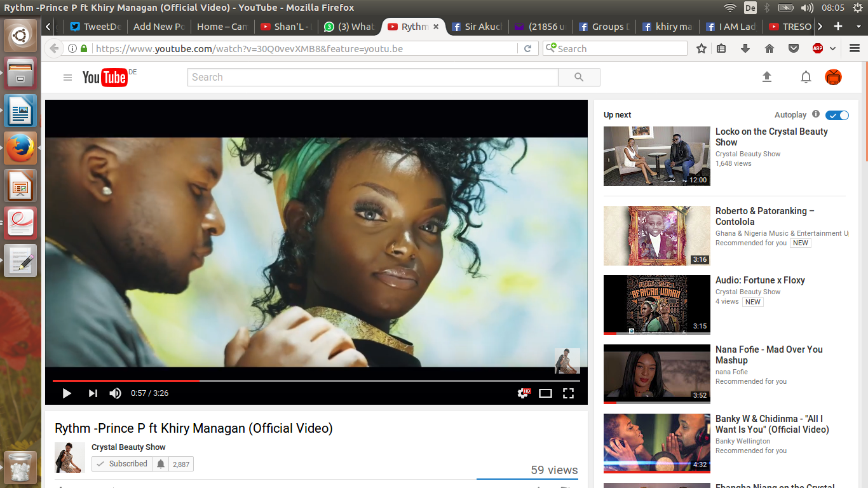Open YouTube notifications bell
868x488 pixels.
[806, 77]
